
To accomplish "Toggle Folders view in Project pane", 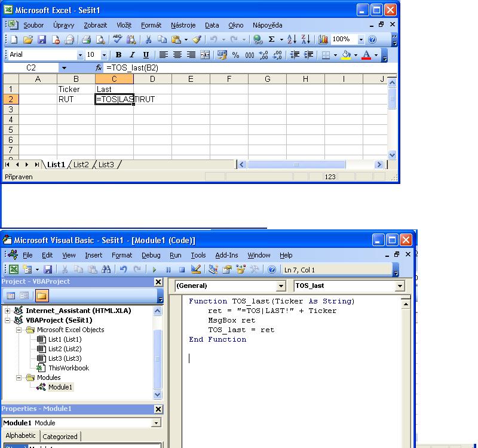I will click(x=41, y=295).
